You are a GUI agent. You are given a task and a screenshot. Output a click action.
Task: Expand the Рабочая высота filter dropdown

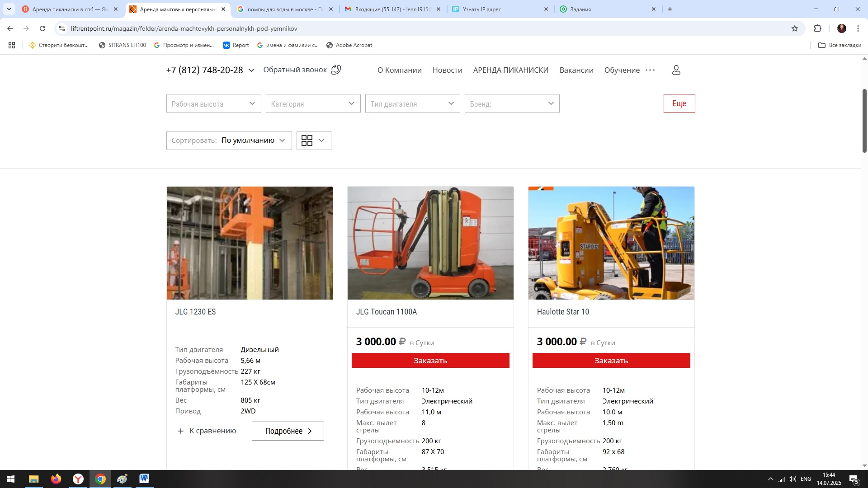point(214,103)
